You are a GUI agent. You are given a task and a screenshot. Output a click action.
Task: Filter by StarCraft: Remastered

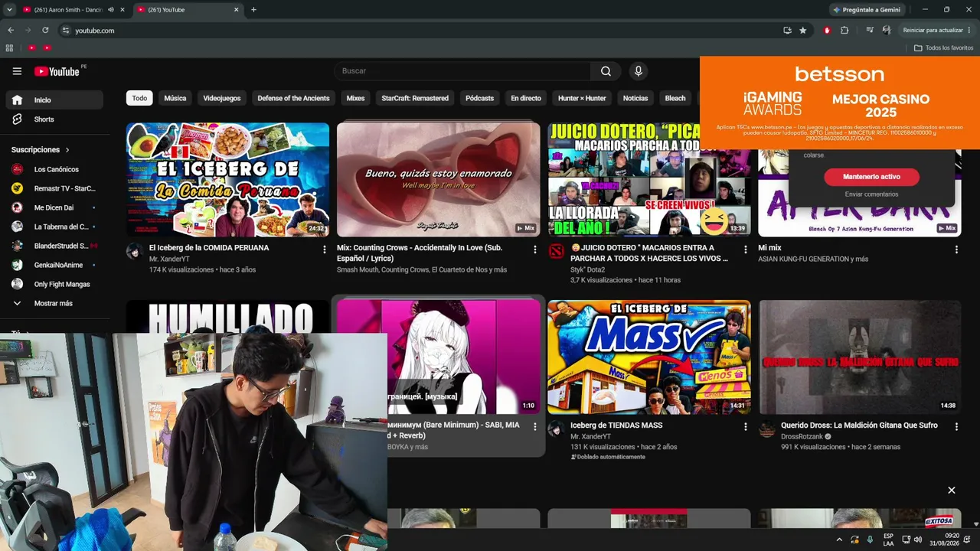(415, 98)
